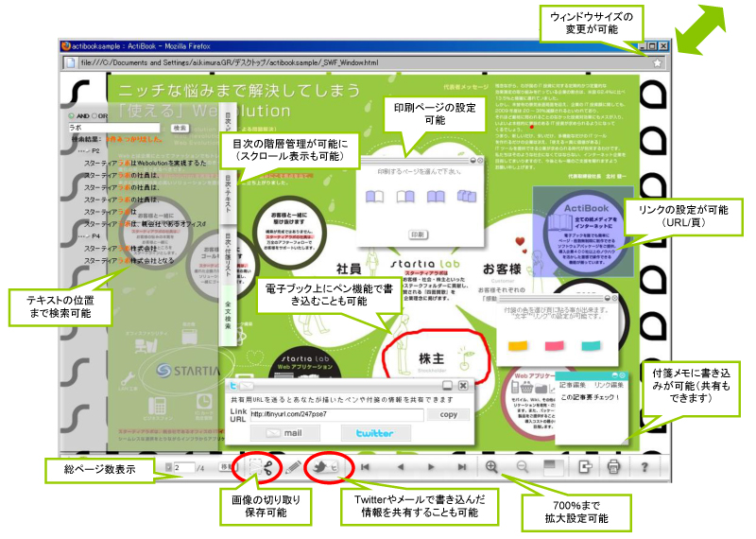Zoom in with the magnifier plus icon

(491, 466)
